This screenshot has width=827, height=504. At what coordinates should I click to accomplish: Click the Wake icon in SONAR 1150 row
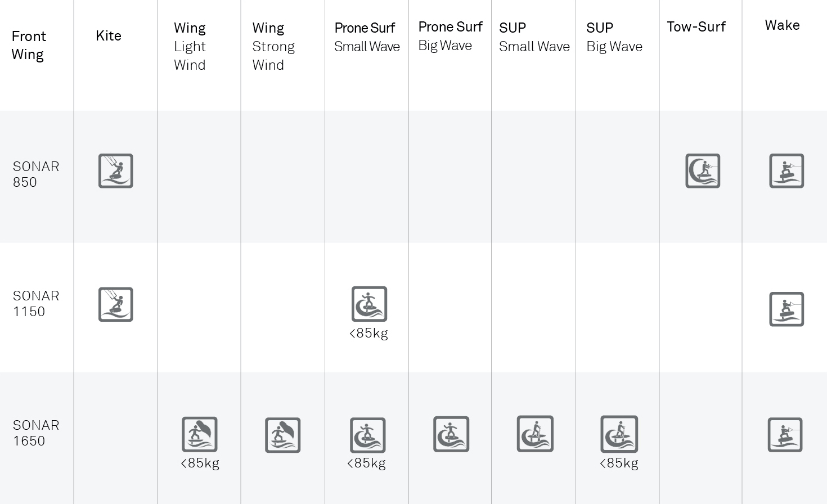click(786, 309)
